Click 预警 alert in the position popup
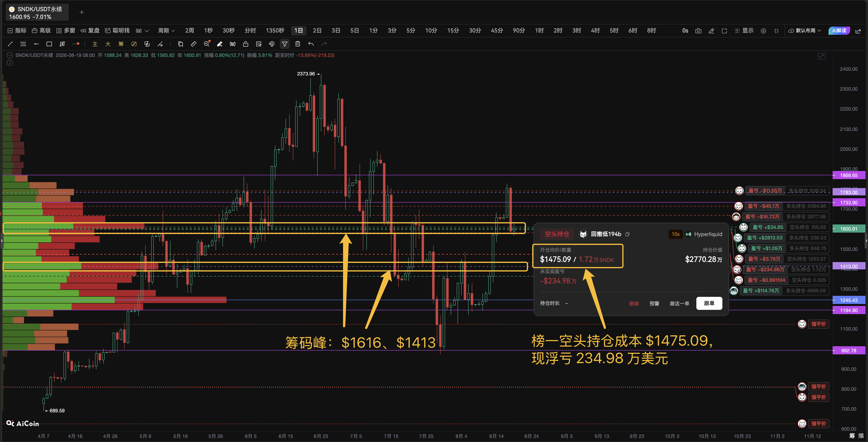This screenshot has height=442, width=868. coord(654,304)
